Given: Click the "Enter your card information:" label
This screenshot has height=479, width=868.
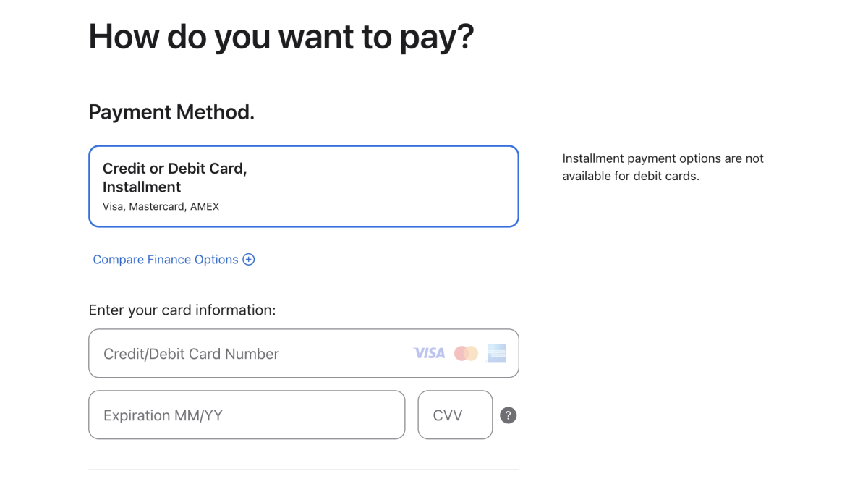Looking at the screenshot, I should (182, 310).
